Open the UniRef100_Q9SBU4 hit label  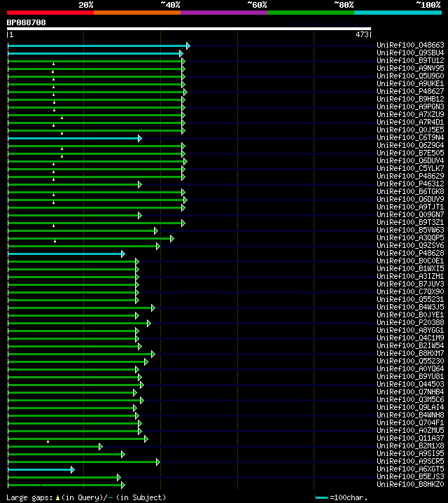[x=410, y=53]
